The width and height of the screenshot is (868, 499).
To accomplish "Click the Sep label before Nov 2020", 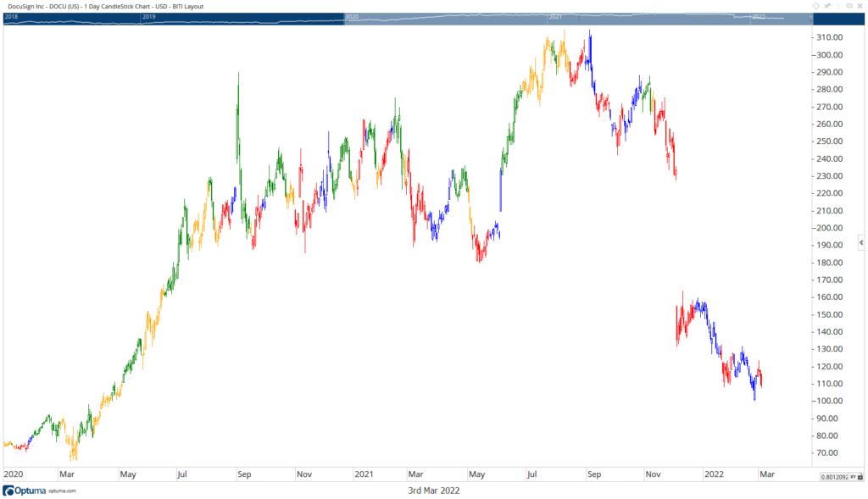I will (244, 474).
